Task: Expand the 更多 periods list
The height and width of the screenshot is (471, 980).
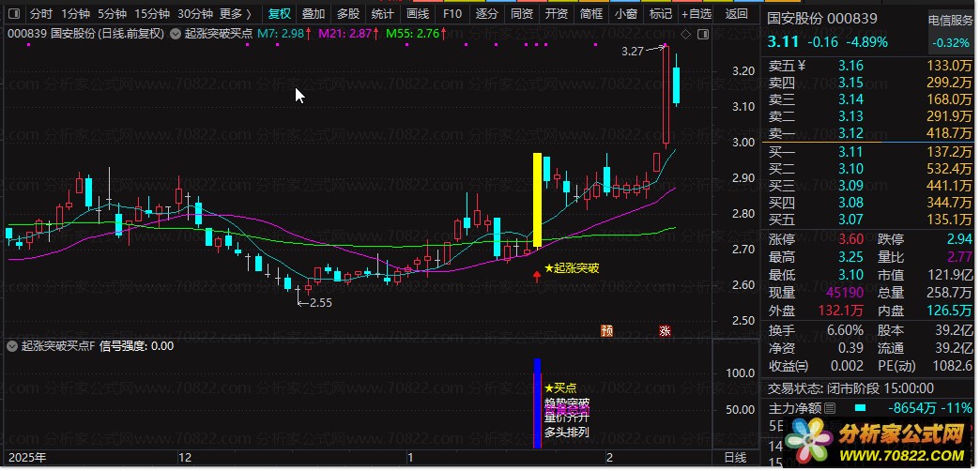Action: [x=236, y=13]
